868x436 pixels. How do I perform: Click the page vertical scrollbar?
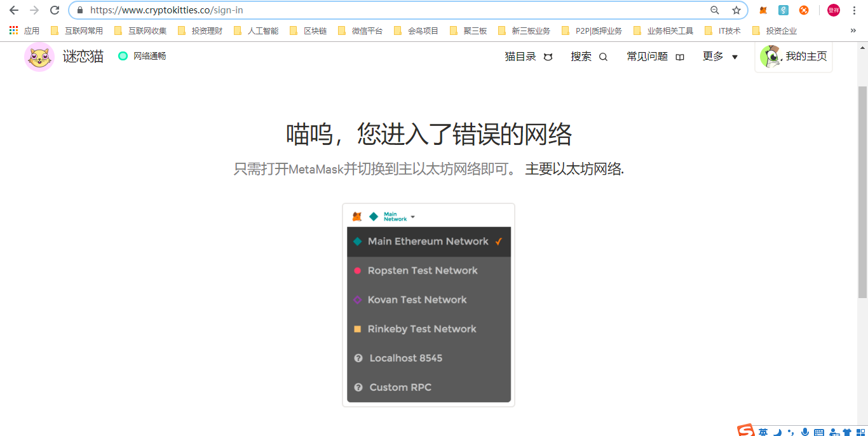pyautogui.click(x=862, y=191)
